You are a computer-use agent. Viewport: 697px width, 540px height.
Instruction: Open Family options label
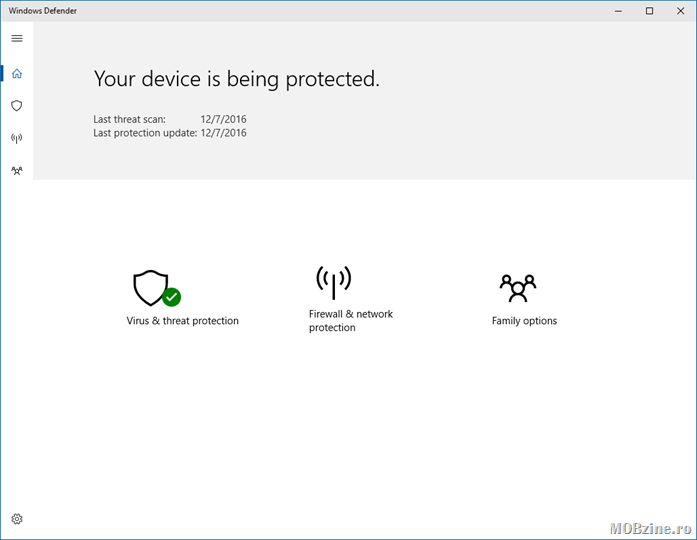[x=524, y=321]
